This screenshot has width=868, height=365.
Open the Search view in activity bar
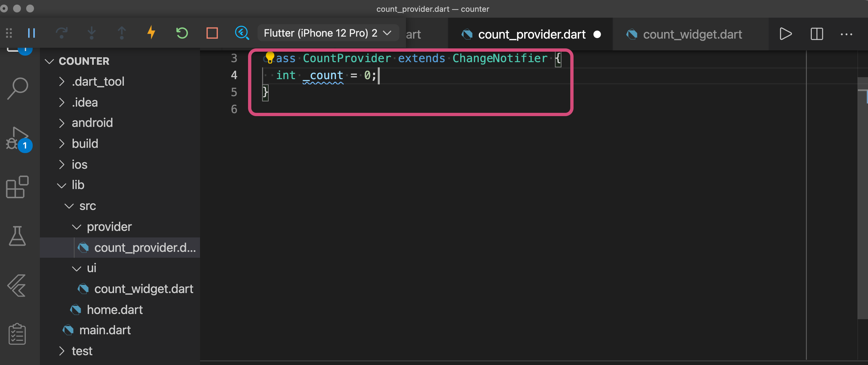(18, 88)
